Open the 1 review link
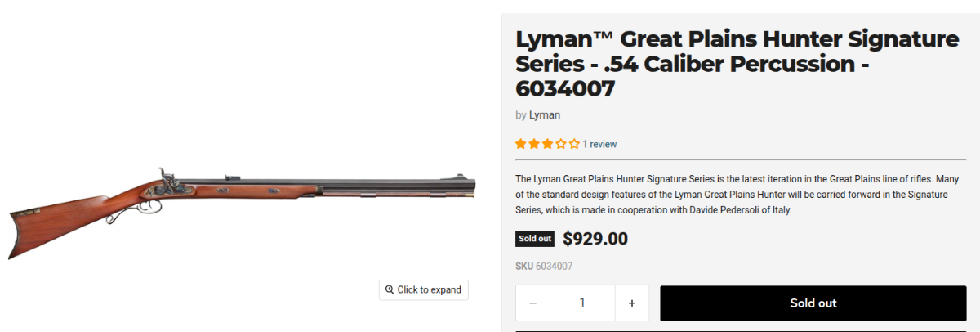 click(x=599, y=144)
